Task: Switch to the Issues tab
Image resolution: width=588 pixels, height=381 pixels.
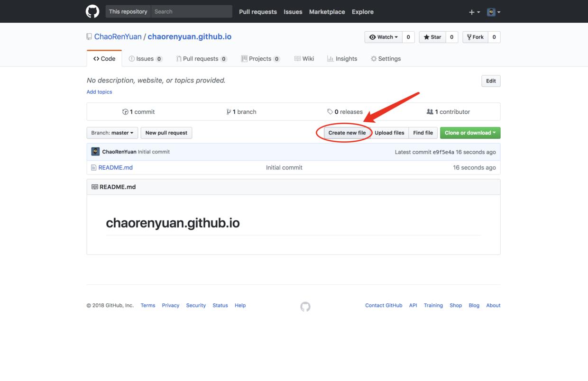Action: click(145, 59)
